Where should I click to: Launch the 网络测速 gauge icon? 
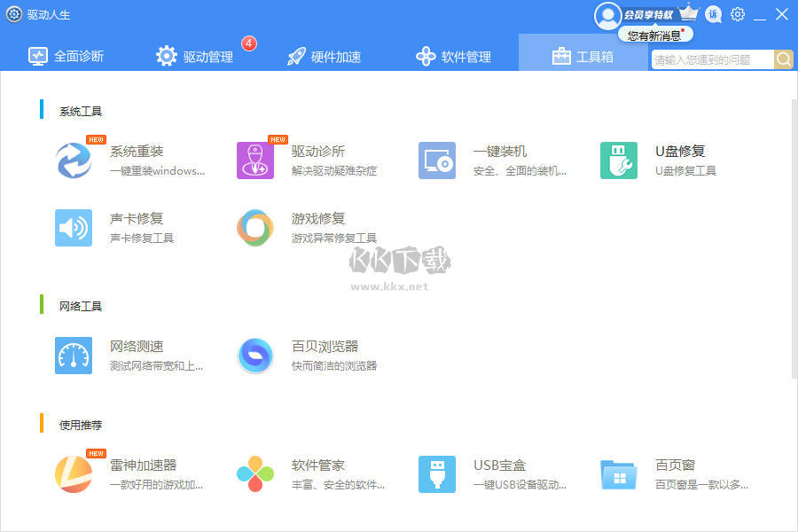coord(74,356)
